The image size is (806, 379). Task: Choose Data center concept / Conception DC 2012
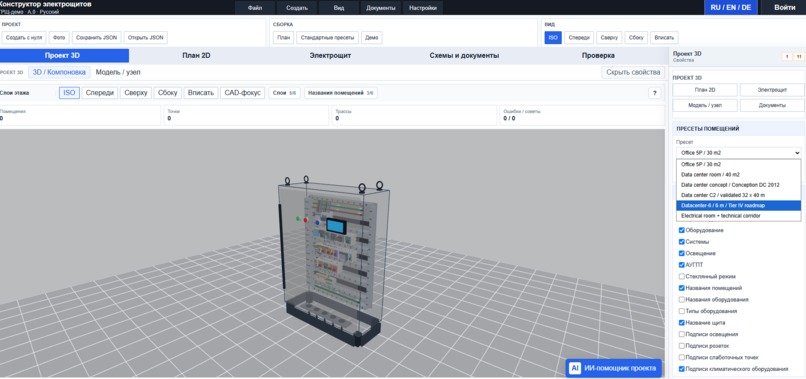point(739,185)
